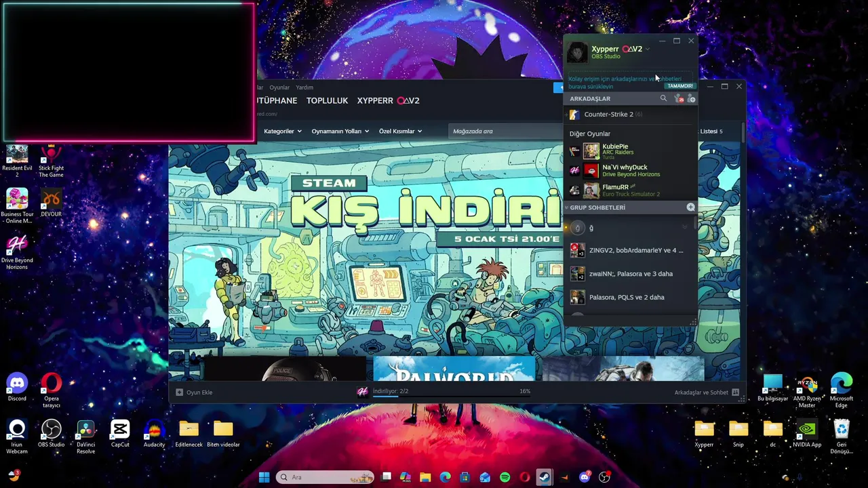Open the TOPLULUK tab in Steam
Screen dimensions: 868x488
click(x=327, y=100)
